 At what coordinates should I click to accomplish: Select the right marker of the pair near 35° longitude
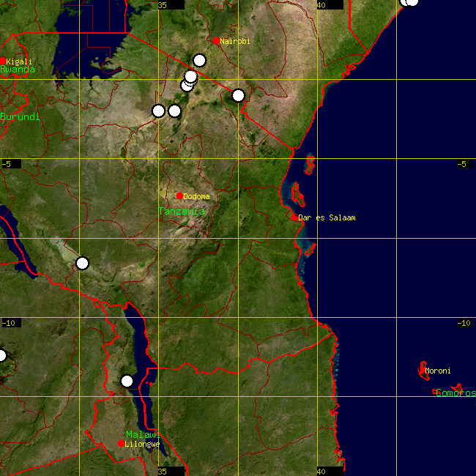174,111
